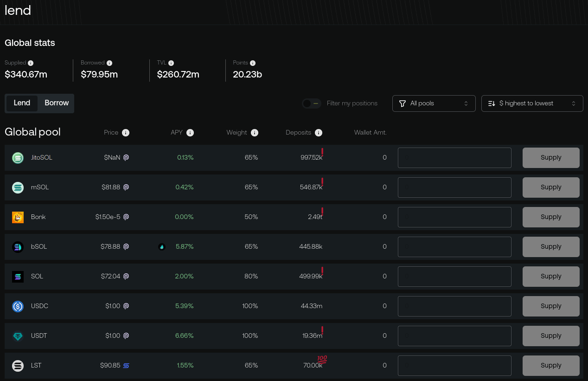Click the info icon next to Supplied
This screenshot has height=381, width=588.
(x=31, y=63)
